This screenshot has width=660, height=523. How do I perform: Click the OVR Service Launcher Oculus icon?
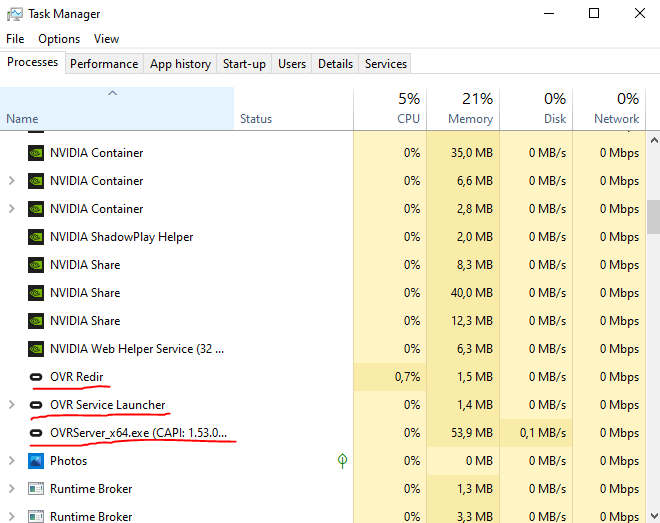[36, 405]
